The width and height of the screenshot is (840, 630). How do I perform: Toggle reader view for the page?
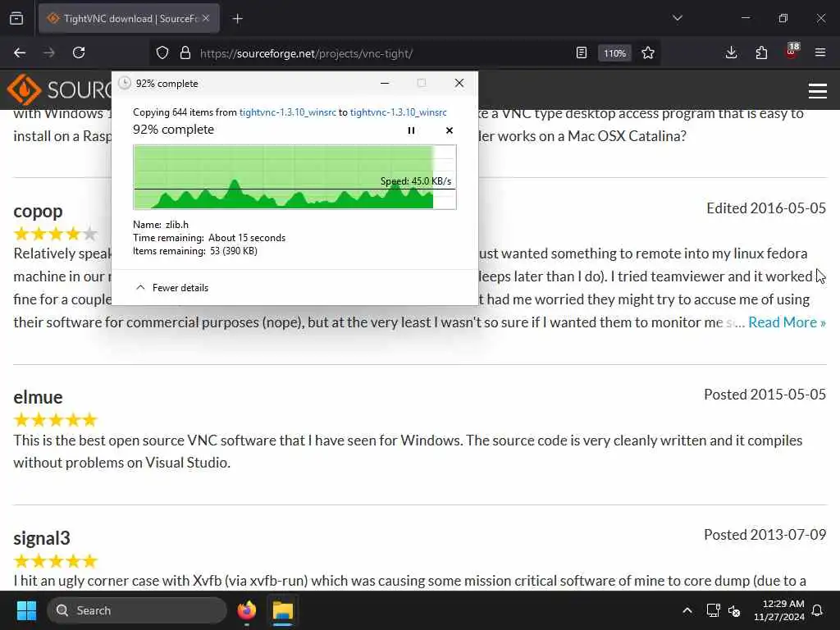[x=582, y=52]
